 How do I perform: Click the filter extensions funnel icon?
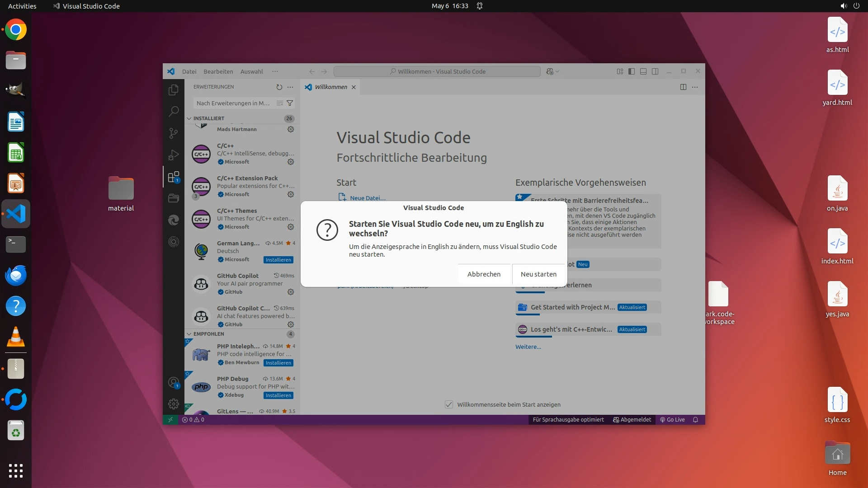(x=290, y=103)
